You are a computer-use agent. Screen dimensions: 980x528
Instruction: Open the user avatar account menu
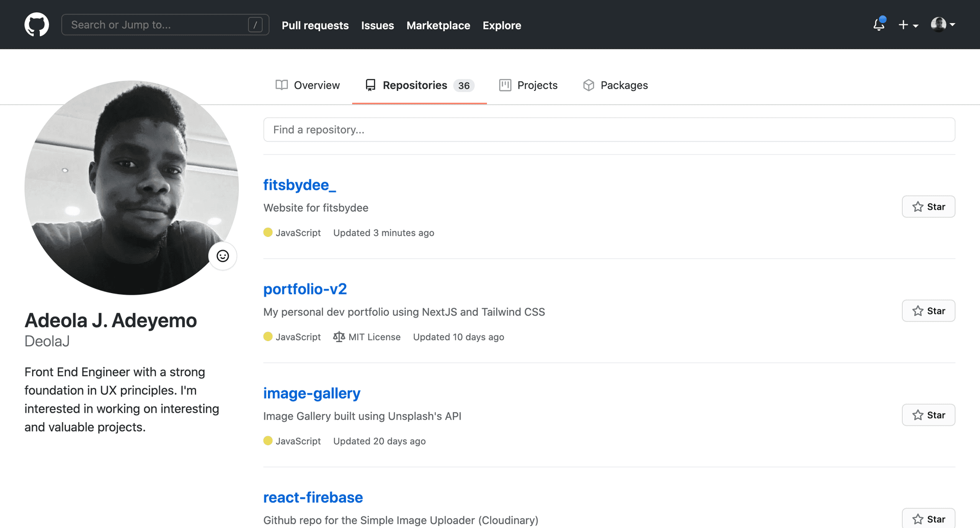[x=942, y=25]
